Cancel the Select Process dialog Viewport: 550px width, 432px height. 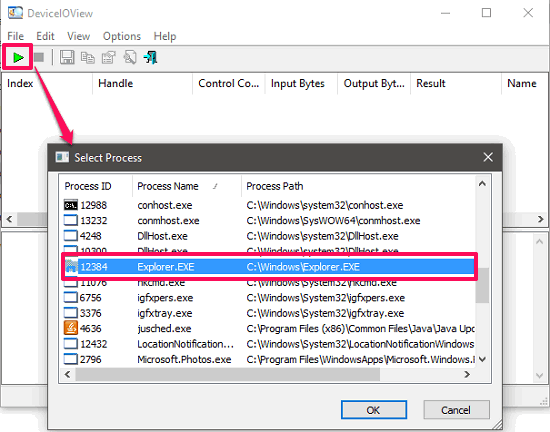(x=456, y=410)
